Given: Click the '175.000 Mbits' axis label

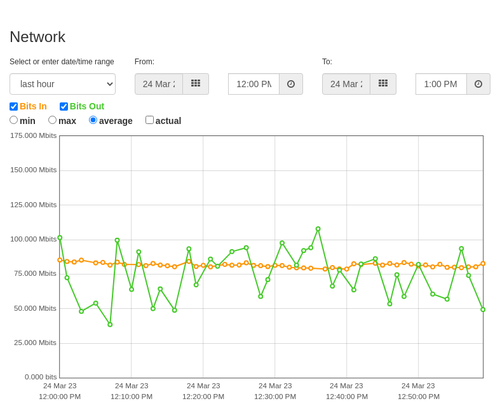Looking at the screenshot, I should pyautogui.click(x=33, y=135).
